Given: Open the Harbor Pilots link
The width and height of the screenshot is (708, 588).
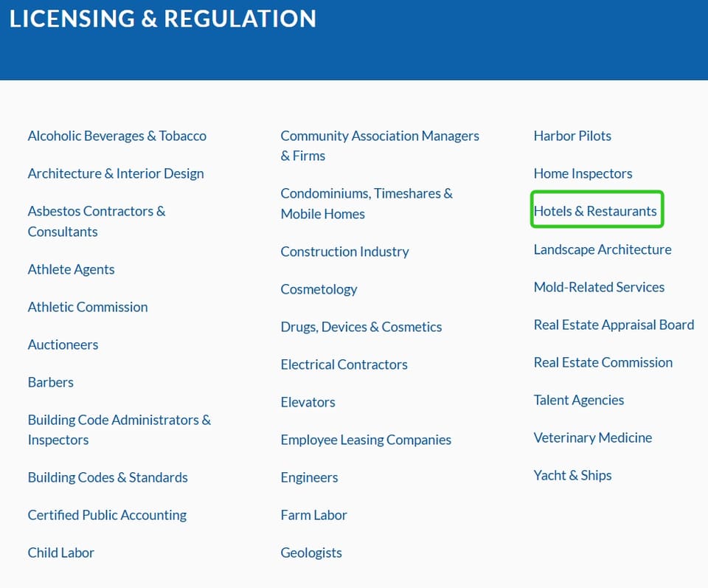Looking at the screenshot, I should pyautogui.click(x=572, y=136).
